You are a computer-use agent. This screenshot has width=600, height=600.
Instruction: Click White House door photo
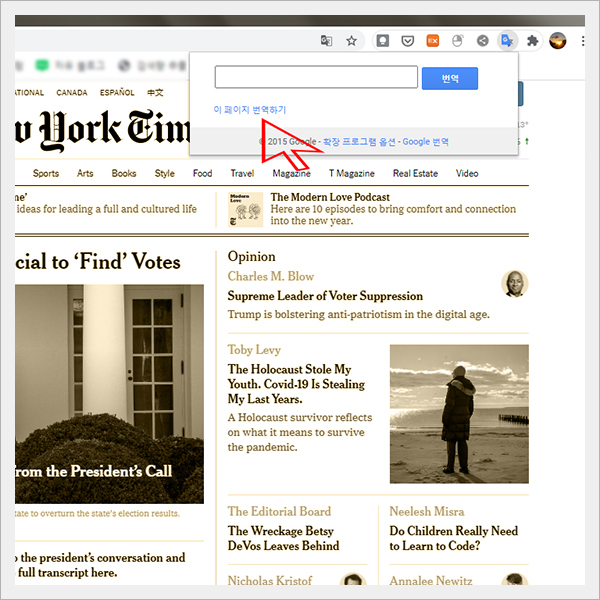point(109,394)
